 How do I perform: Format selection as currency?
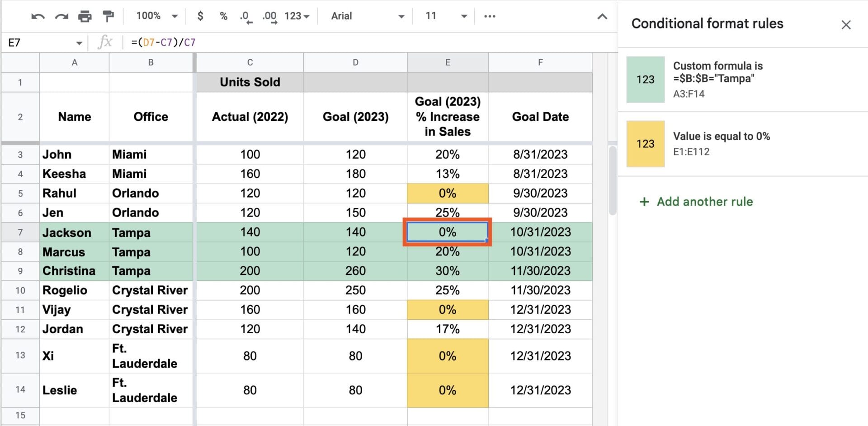tap(199, 16)
